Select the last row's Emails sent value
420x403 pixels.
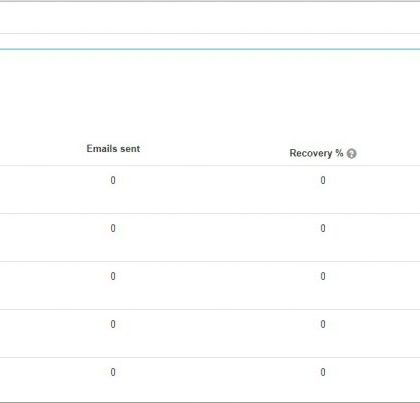click(x=113, y=372)
